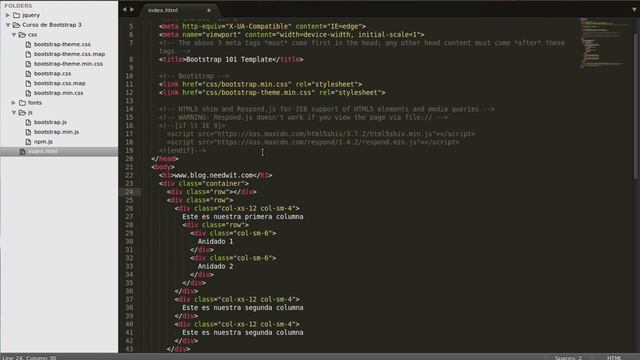Open the Spaces: 2 indentation menu
The image size is (640, 360).
click(x=568, y=358)
